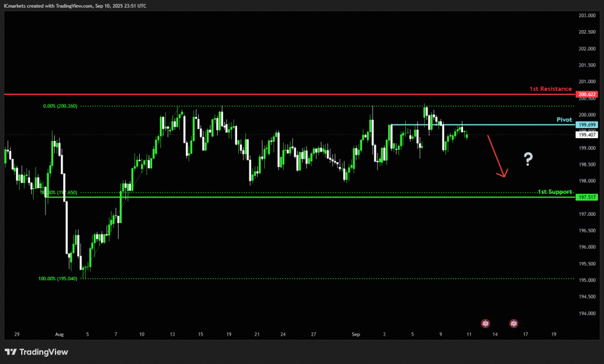Click date '7' on the time axis

116,335
